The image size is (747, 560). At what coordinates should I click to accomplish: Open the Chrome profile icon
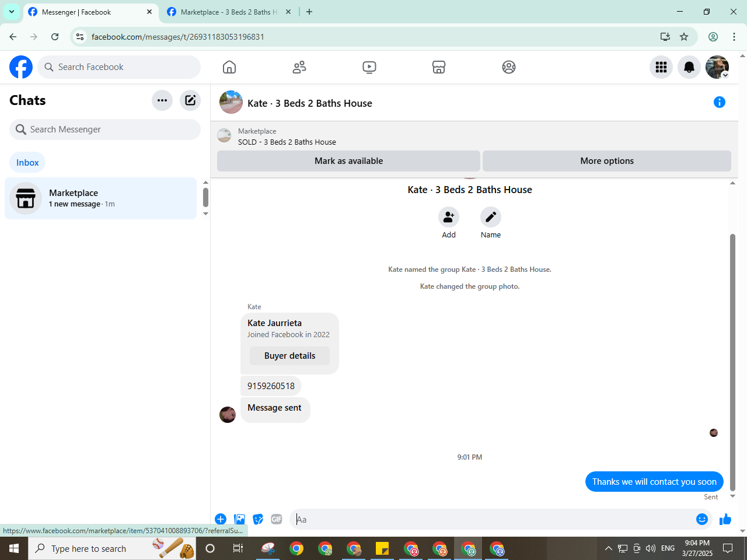713,37
